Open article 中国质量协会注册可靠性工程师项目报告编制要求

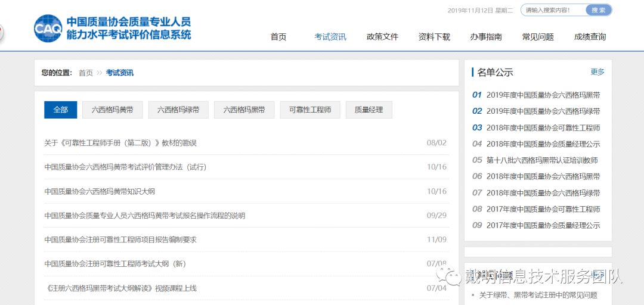pos(120,239)
